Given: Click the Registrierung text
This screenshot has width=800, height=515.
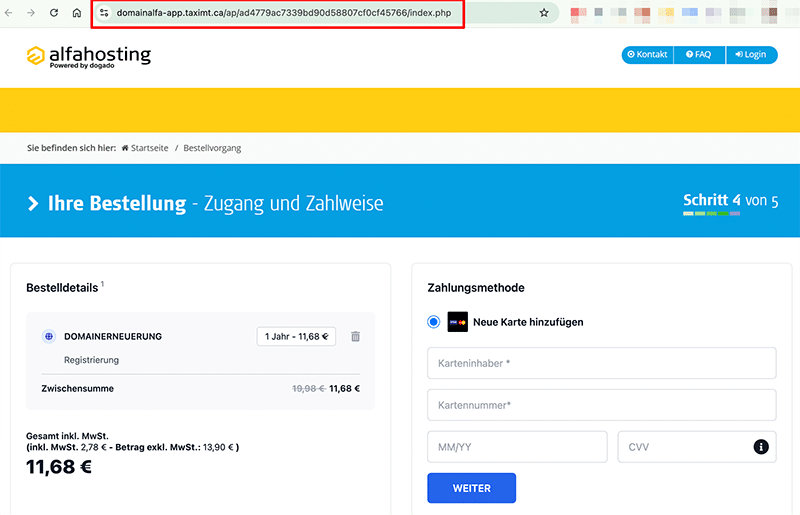Looking at the screenshot, I should click(91, 360).
